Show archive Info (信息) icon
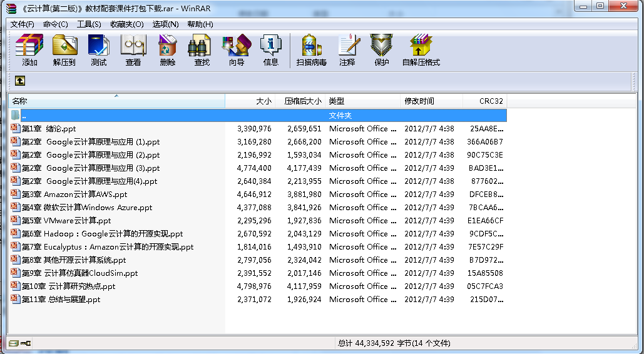Screen dimensions: 644x354 [270, 50]
